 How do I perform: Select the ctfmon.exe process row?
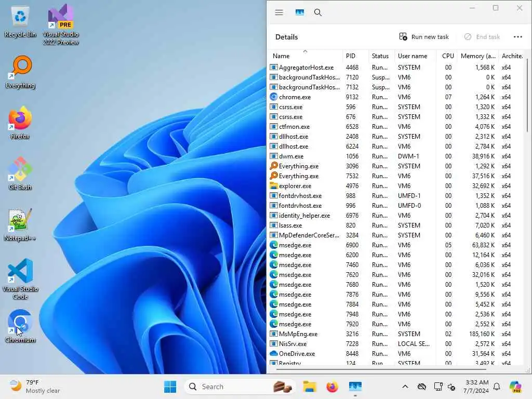tap(397, 127)
